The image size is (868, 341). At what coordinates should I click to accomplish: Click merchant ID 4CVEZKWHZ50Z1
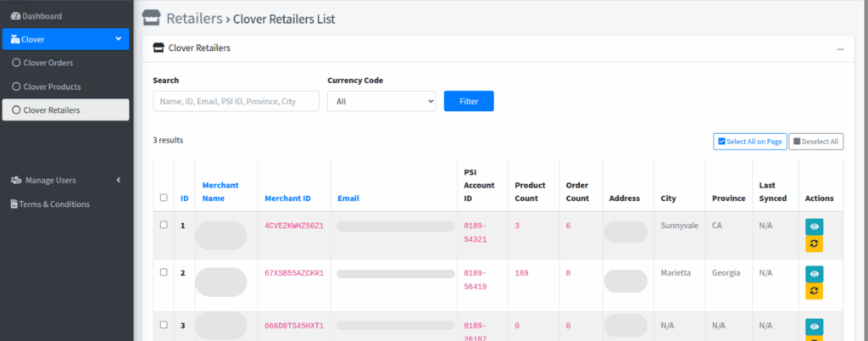point(294,226)
